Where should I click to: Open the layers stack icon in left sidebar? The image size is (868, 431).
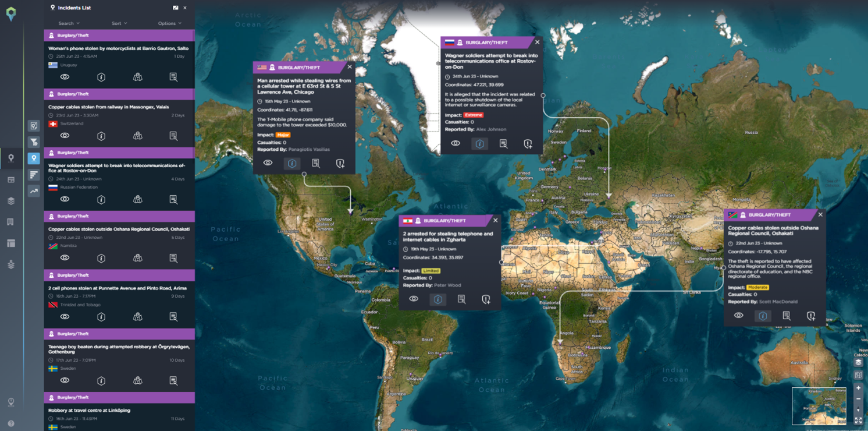point(11,201)
